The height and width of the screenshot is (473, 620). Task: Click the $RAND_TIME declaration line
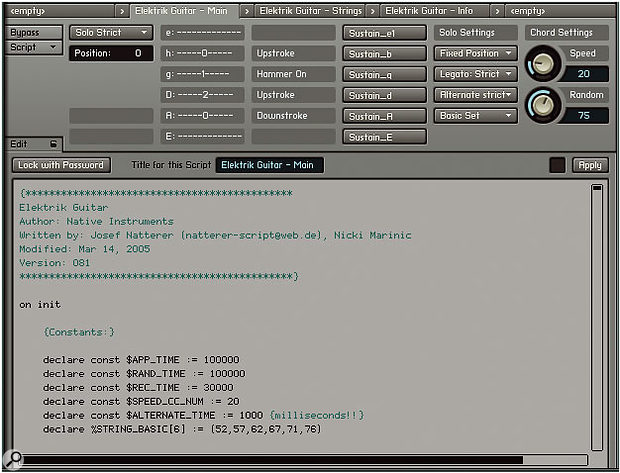tap(144, 374)
